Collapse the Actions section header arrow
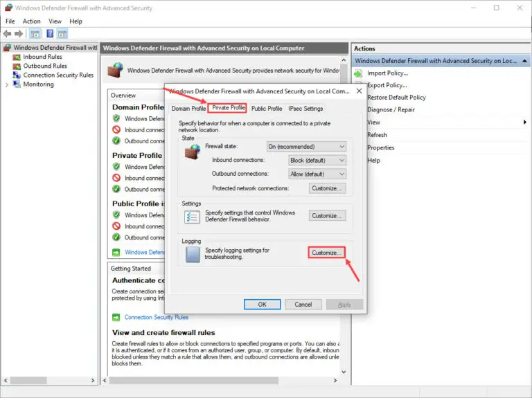 (524, 61)
